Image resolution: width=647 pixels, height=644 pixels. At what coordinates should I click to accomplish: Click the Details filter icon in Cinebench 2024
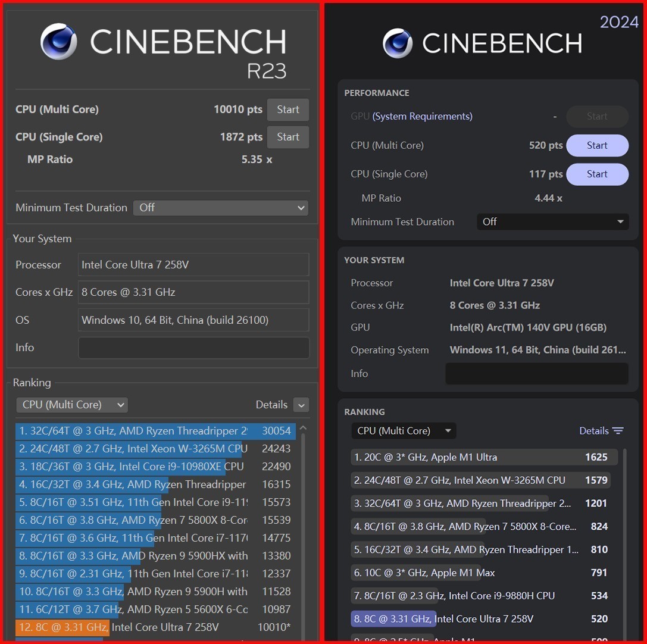[x=618, y=431]
